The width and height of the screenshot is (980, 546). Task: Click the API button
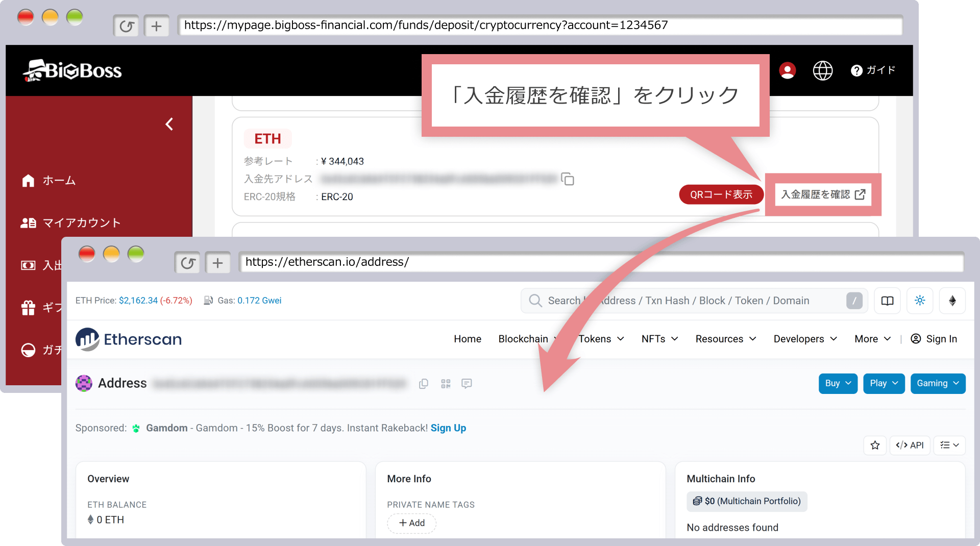[910, 445]
